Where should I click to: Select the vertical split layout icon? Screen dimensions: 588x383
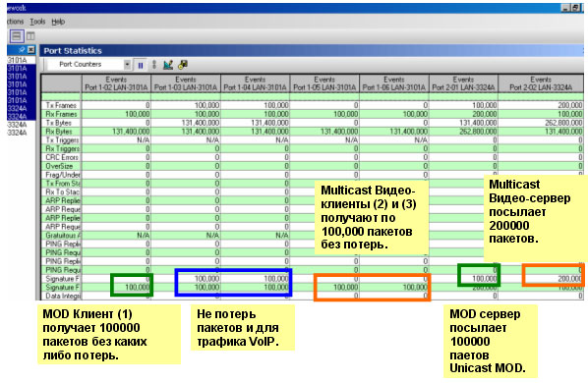click(x=30, y=36)
